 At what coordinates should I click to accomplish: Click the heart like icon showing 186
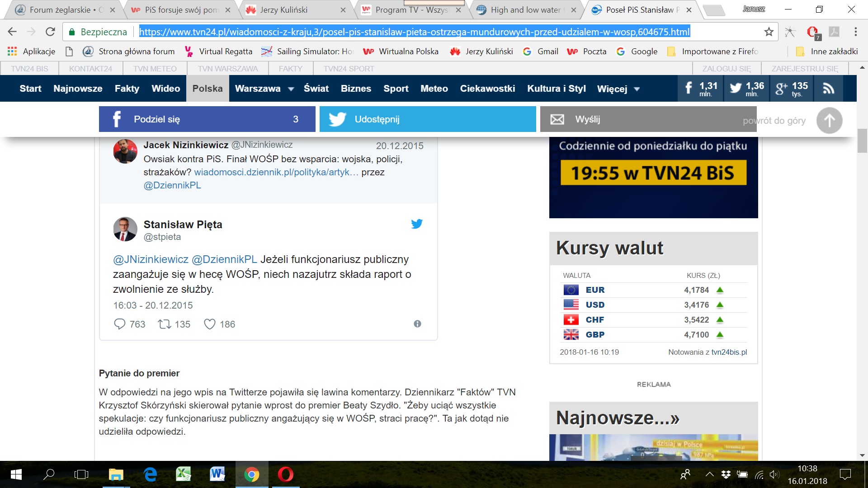[210, 324]
